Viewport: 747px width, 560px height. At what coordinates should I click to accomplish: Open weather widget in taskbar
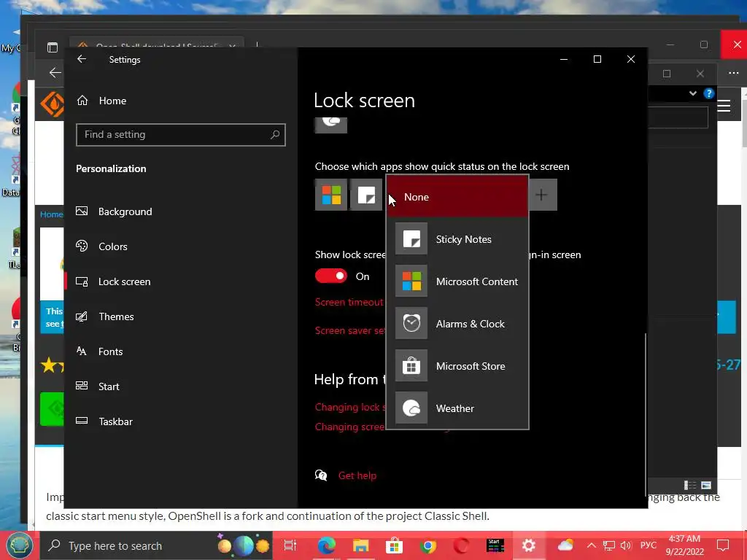tap(565, 545)
